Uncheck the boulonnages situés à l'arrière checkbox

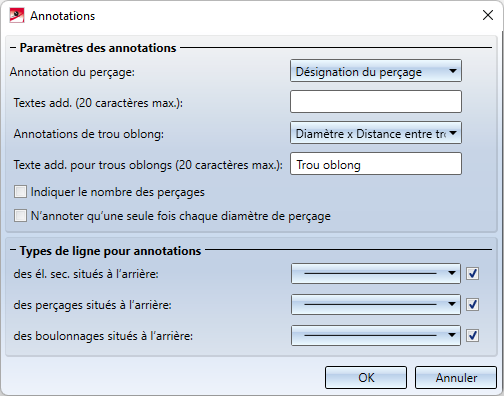(x=472, y=335)
